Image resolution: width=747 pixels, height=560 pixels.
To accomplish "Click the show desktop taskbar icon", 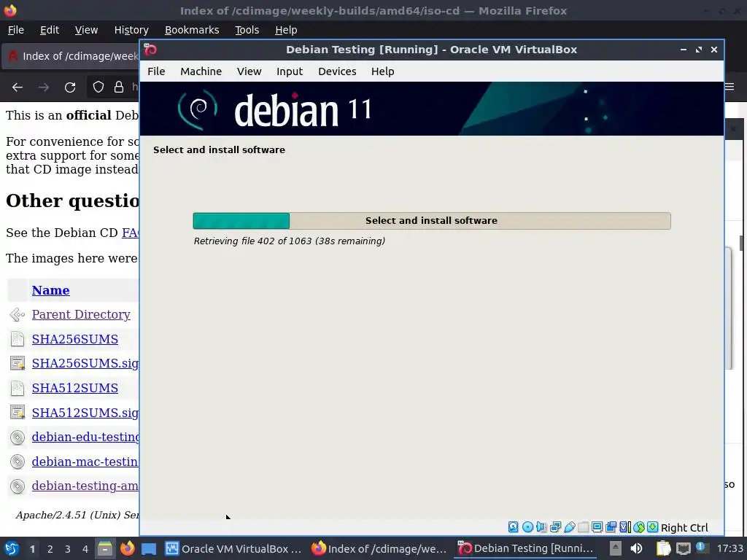I will [x=149, y=549].
